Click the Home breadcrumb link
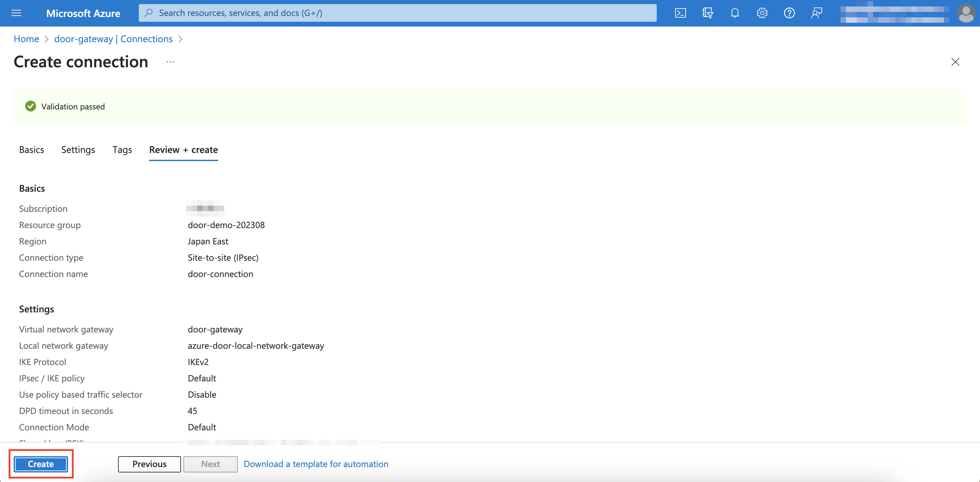 [26, 39]
